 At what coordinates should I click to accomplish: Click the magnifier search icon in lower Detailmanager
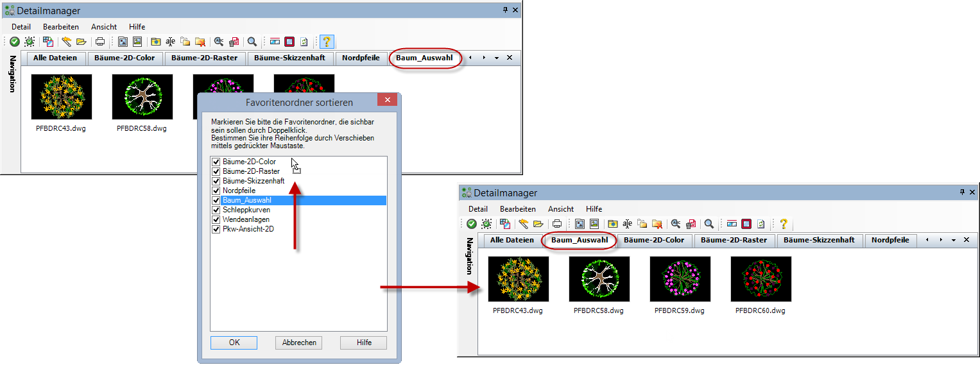[709, 224]
